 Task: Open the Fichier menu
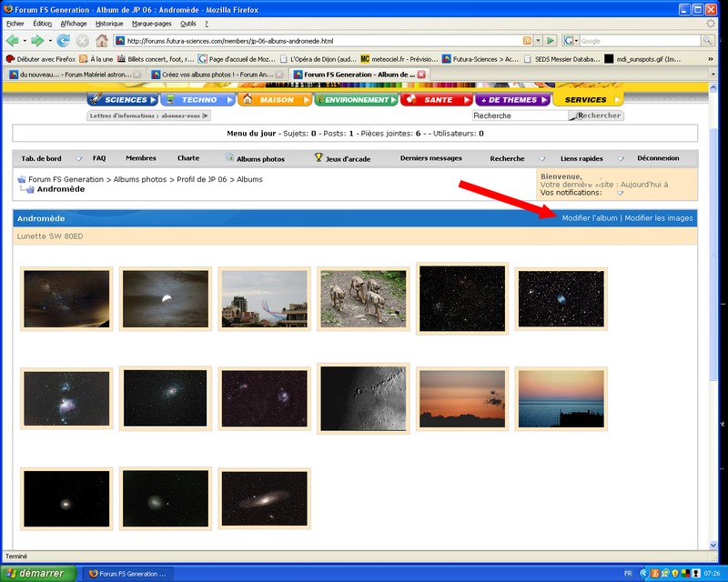[x=15, y=24]
